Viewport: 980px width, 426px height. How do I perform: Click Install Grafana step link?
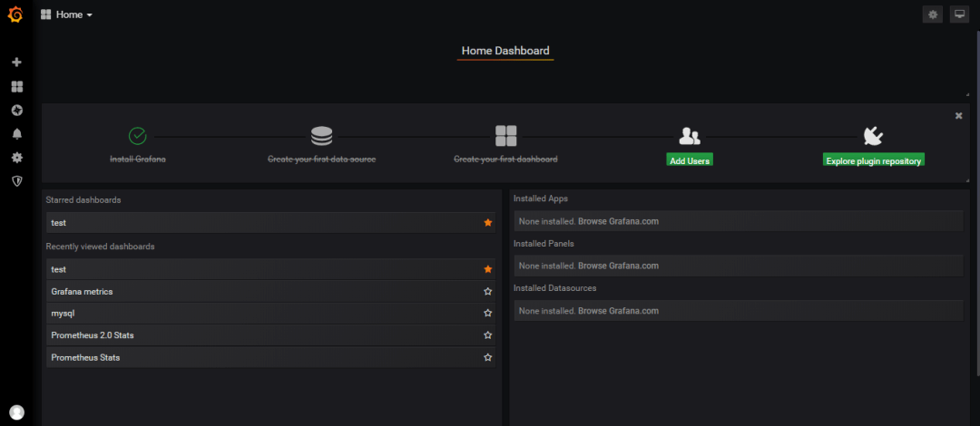[x=138, y=160]
